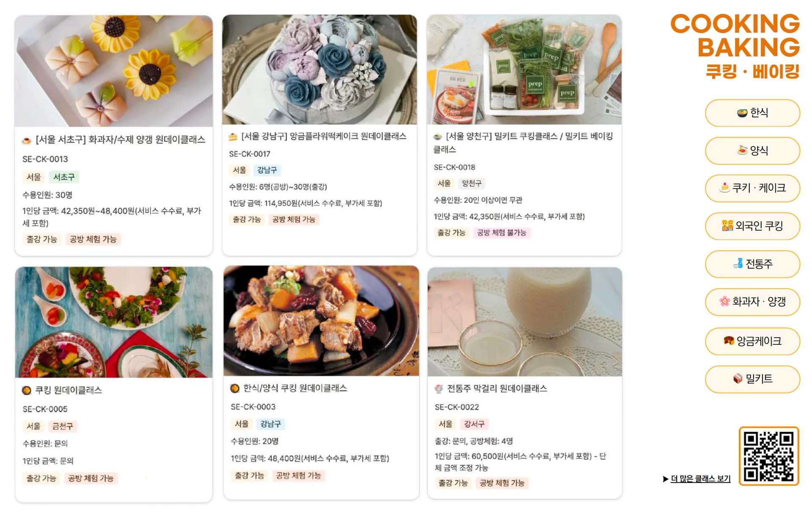Toggle the 금천구 district tag on SE-CK-0005
The width and height of the screenshot is (812, 516).
(63, 426)
